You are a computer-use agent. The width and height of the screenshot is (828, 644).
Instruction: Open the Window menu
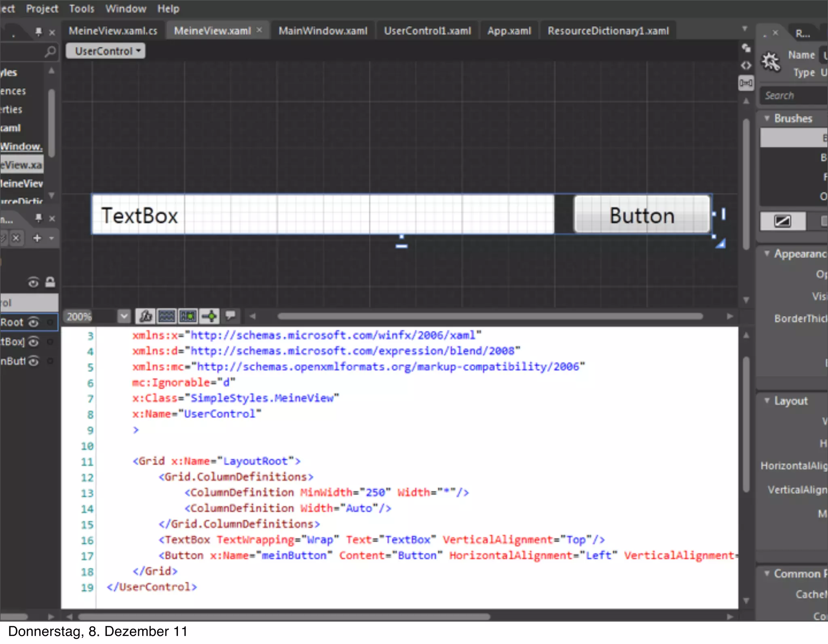coord(126,8)
